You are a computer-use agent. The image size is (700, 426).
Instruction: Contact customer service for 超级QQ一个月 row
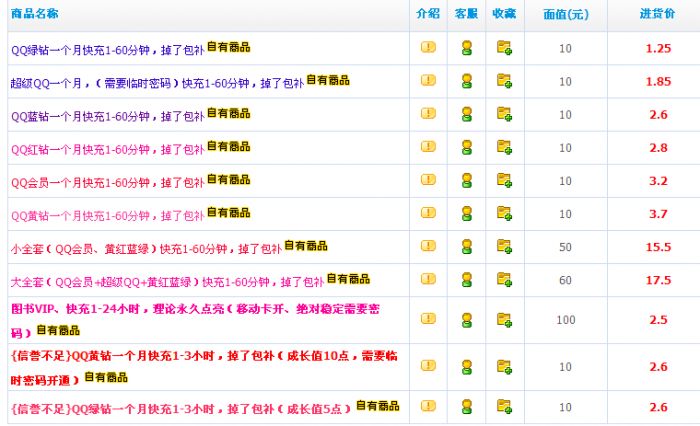tap(467, 81)
